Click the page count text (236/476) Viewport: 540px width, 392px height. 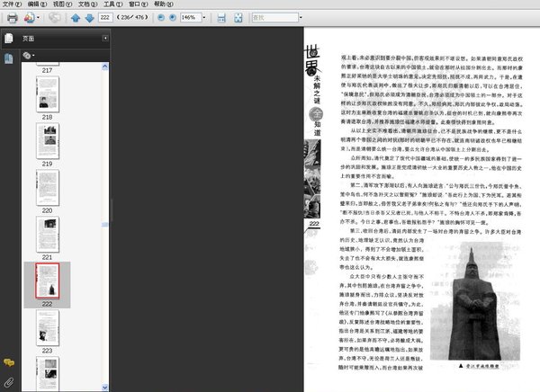132,17
